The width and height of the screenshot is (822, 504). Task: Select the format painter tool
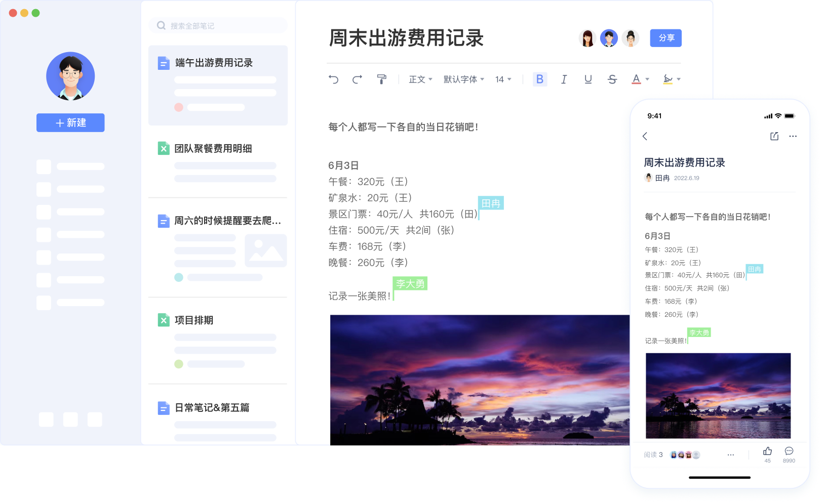pyautogui.click(x=381, y=79)
